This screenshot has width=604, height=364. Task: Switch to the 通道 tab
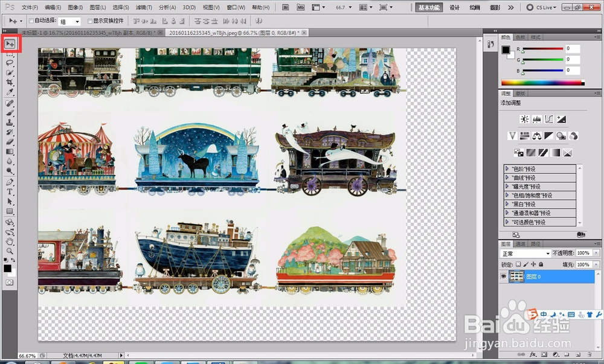[521, 243]
